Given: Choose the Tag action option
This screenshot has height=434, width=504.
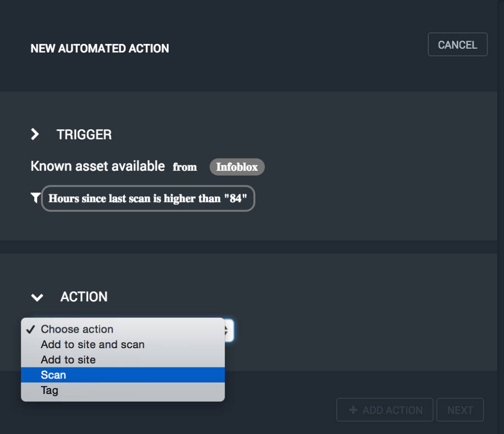Looking at the screenshot, I should point(50,390).
